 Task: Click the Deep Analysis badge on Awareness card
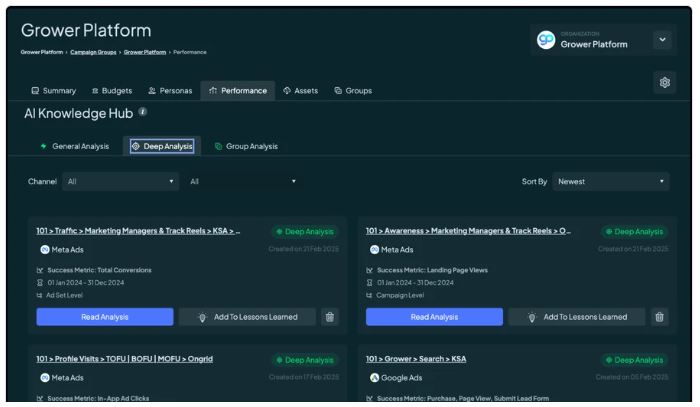[x=634, y=232]
